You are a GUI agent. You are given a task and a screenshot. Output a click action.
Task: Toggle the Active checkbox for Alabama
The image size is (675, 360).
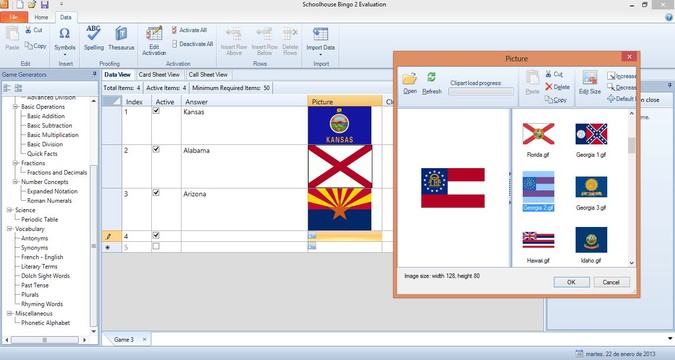[156, 149]
